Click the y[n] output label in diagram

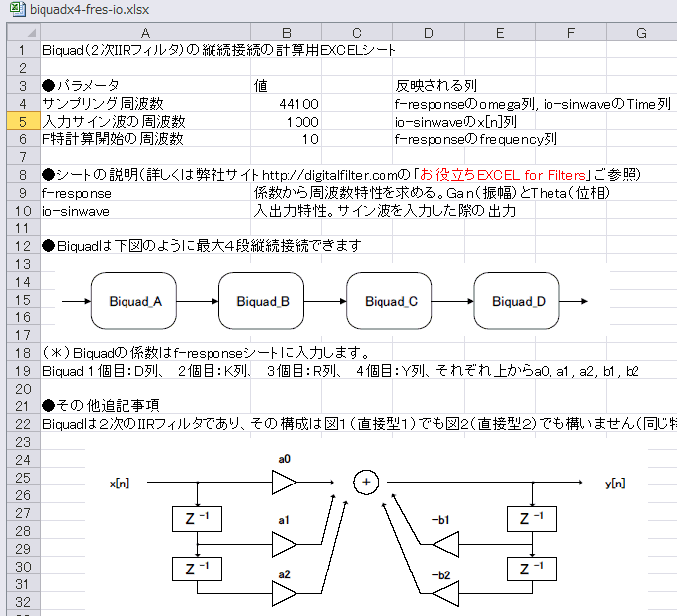click(x=615, y=483)
